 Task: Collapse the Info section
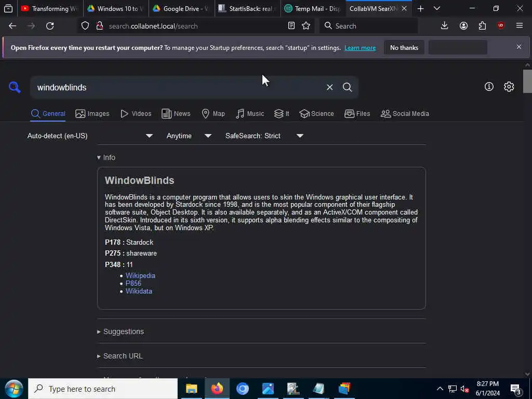point(106,157)
